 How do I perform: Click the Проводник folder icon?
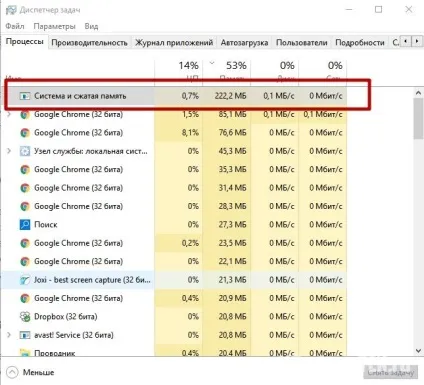(x=25, y=352)
